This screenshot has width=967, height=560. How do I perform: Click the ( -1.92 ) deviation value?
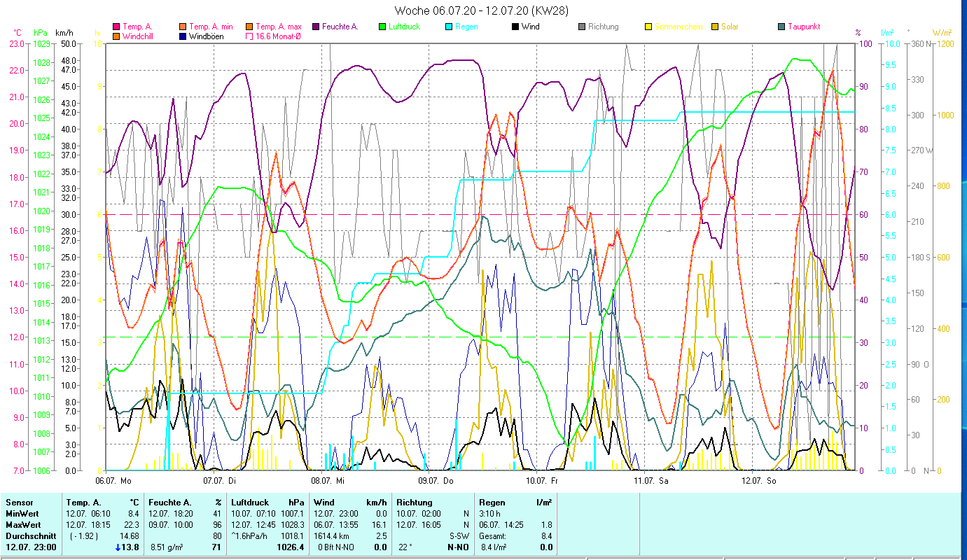[85, 536]
